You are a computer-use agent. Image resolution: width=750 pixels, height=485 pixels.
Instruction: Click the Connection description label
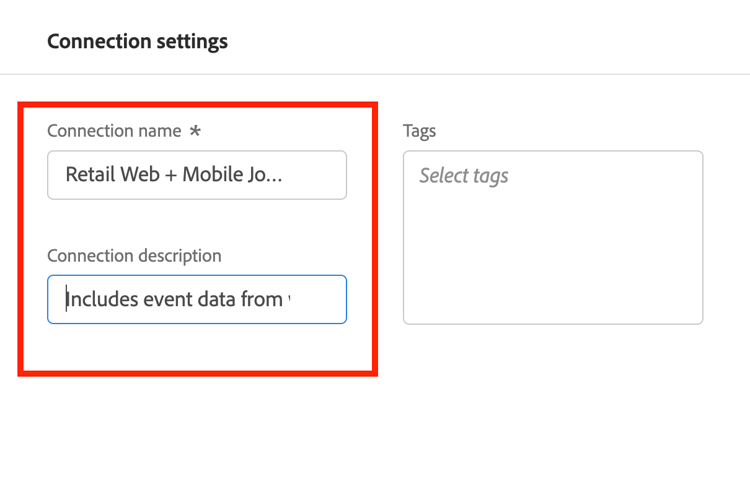[x=134, y=256]
